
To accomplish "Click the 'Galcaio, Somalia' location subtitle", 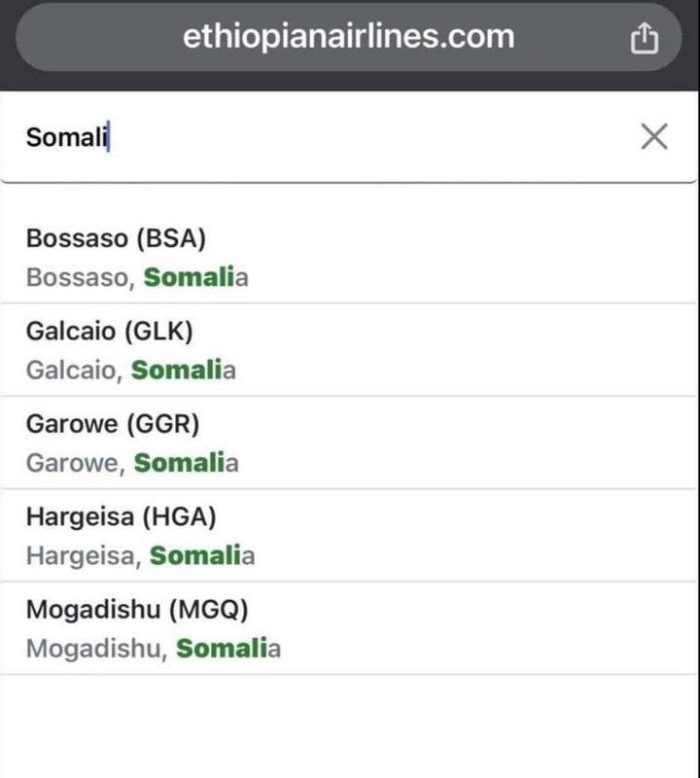I will point(130,370).
